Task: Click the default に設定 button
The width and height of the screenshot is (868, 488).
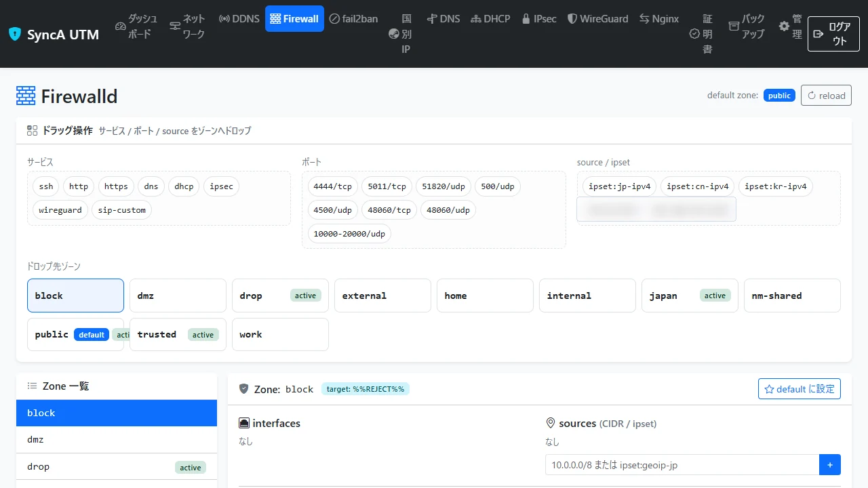Action: click(x=800, y=389)
